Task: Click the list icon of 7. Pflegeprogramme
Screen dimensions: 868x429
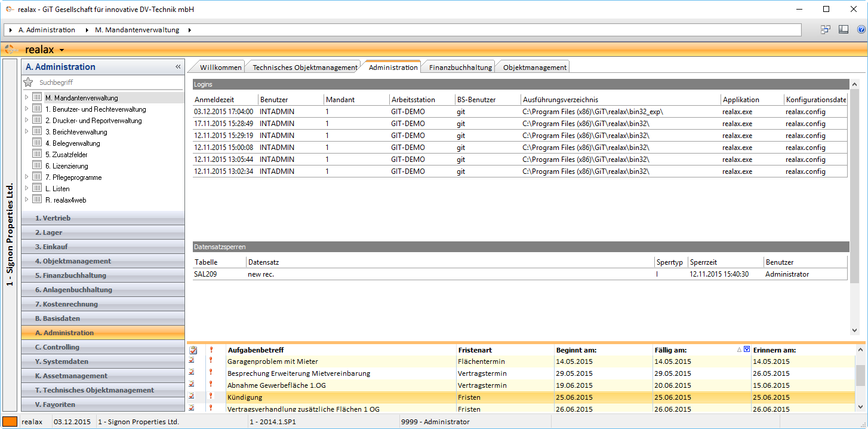Action: click(x=37, y=177)
